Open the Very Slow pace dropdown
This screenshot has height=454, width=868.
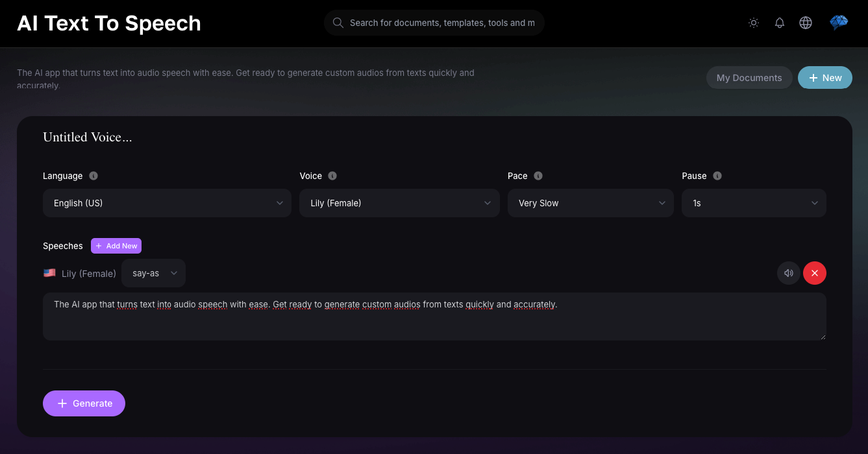[591, 203]
